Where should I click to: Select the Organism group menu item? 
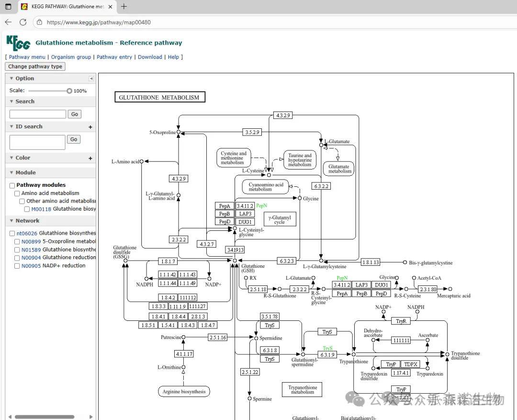(x=71, y=57)
